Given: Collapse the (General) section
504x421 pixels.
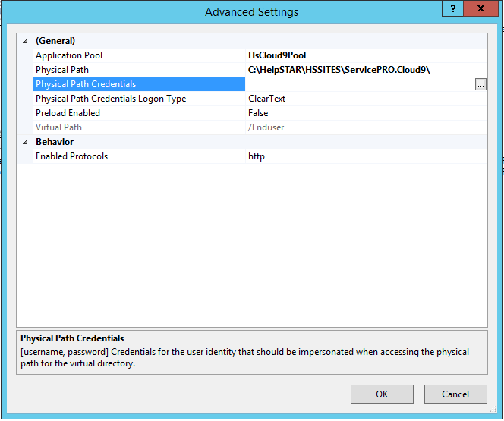Looking at the screenshot, I should [24, 41].
